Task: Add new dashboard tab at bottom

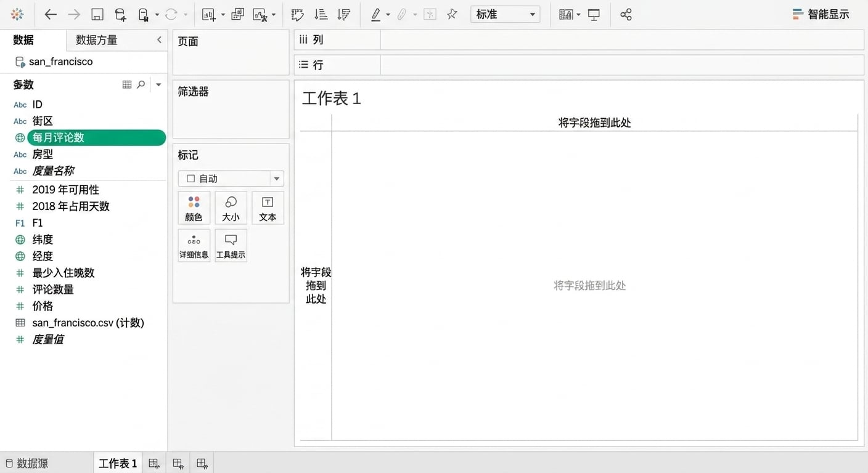Action: click(x=178, y=464)
